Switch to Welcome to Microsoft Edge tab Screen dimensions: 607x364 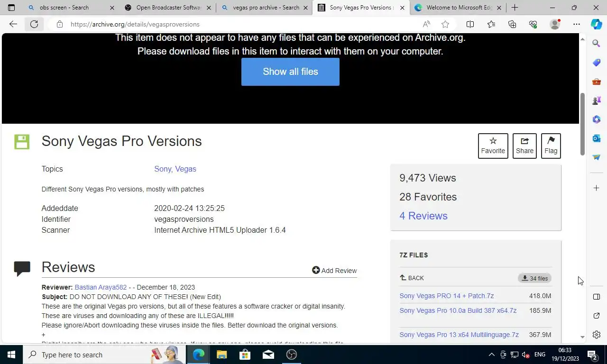click(459, 8)
